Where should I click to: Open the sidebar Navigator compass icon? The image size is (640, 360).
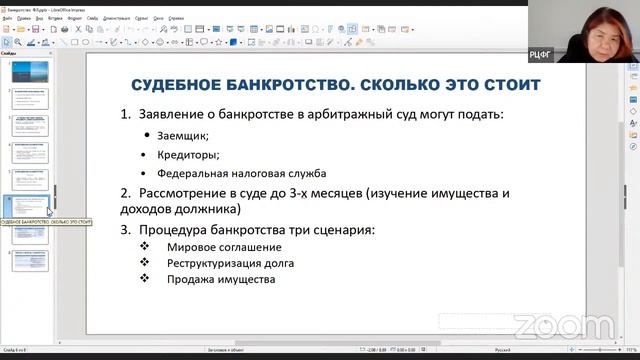[633, 146]
